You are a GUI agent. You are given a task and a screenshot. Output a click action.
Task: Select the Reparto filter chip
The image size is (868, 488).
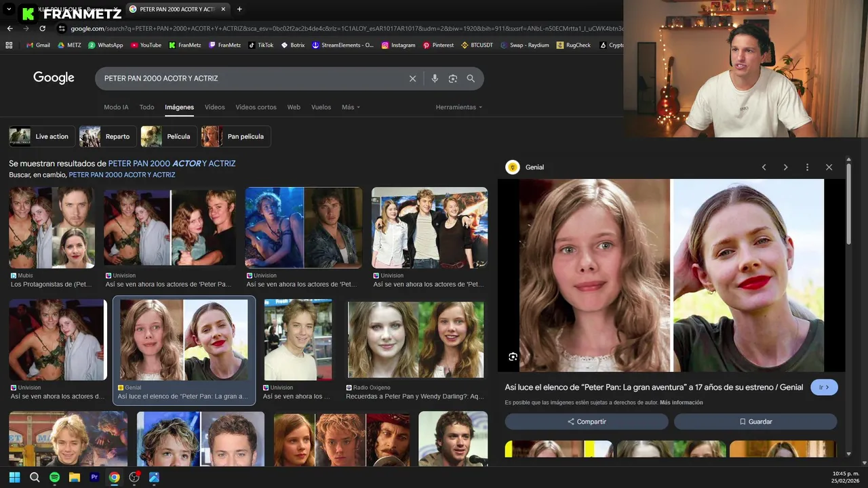(x=108, y=136)
